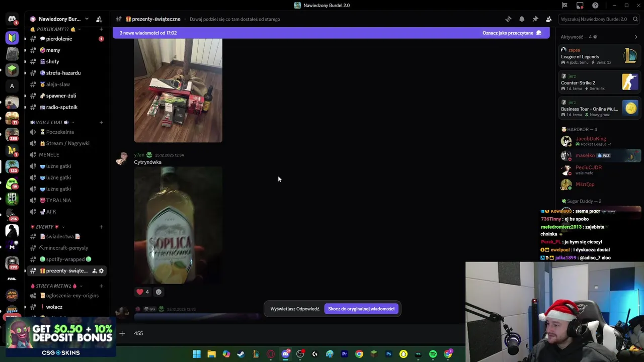Add reaction smiley under Cytrynówka message
Screen dimensions: 644x362
(158, 292)
